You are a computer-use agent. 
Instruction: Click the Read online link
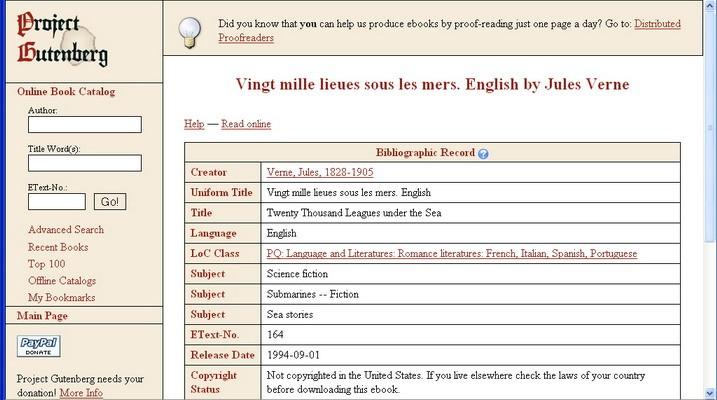(x=246, y=124)
